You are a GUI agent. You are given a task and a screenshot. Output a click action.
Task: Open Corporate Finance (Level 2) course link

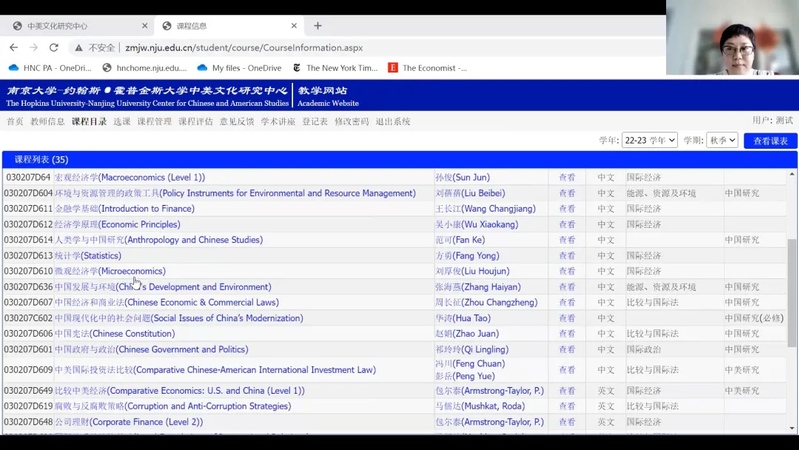128,422
